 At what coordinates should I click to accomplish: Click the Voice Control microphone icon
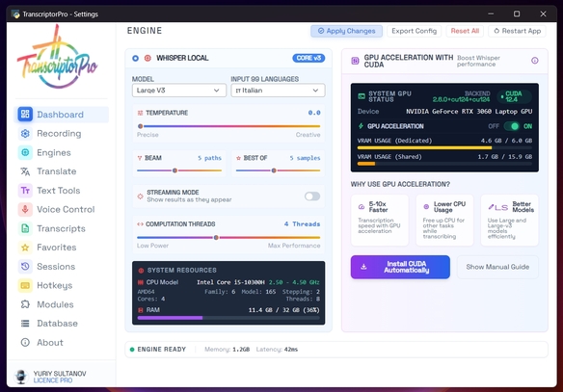click(25, 209)
